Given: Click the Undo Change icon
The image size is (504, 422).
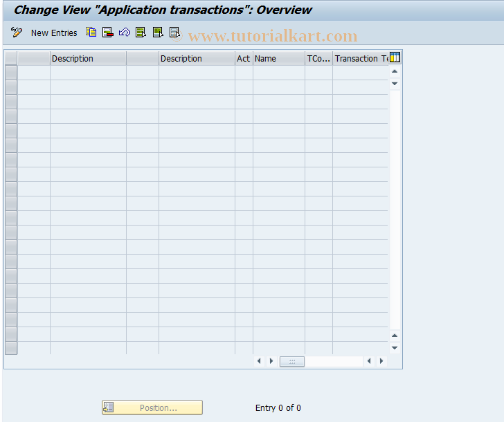Looking at the screenshot, I should tap(125, 33).
